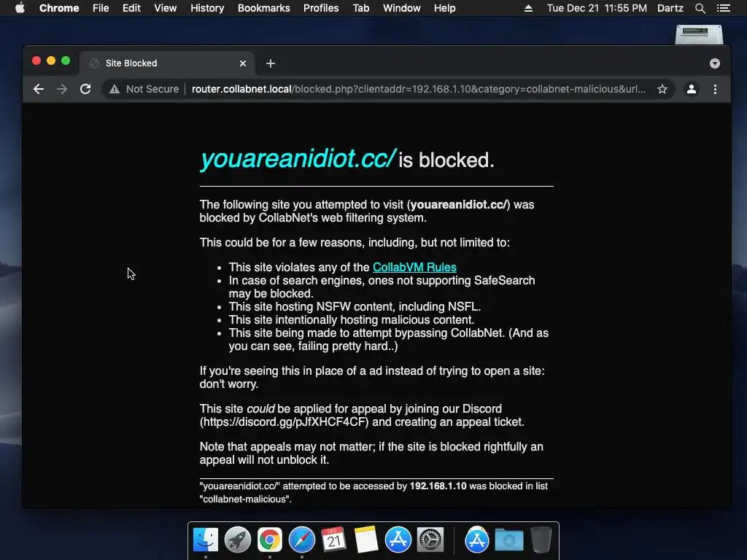Click the Dartz user name in menu bar
The image size is (747, 560).
tap(670, 8)
